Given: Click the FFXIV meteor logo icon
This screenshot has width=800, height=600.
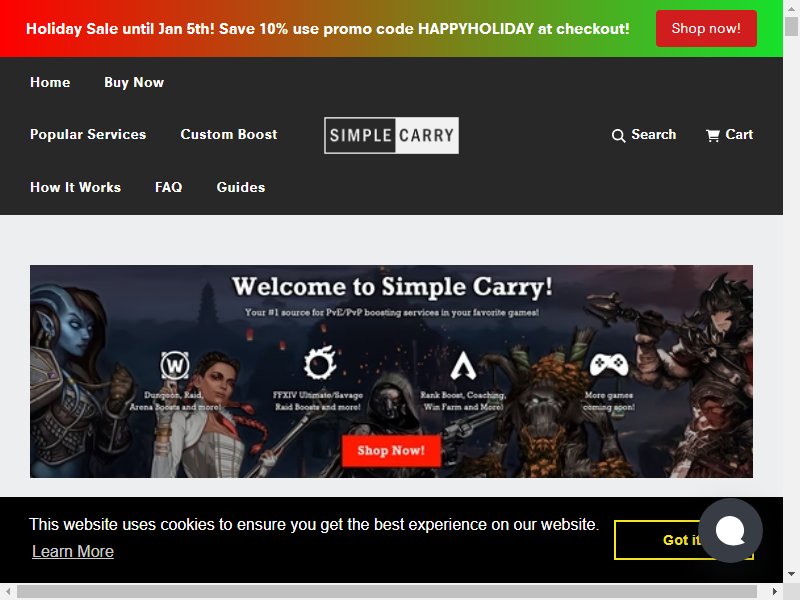Looking at the screenshot, I should pos(320,363).
